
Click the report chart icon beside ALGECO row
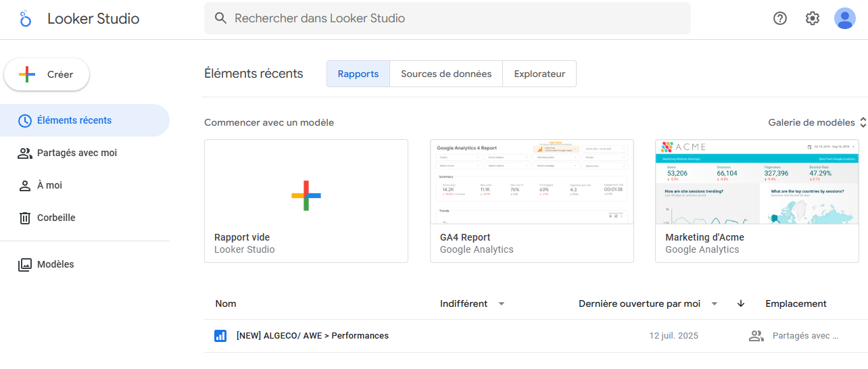click(220, 336)
